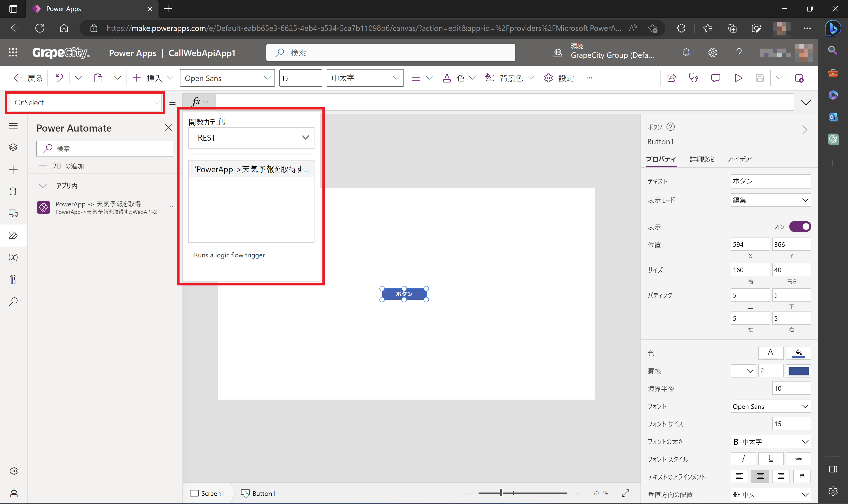Open the app launcher waffle menu

[x=13, y=53]
